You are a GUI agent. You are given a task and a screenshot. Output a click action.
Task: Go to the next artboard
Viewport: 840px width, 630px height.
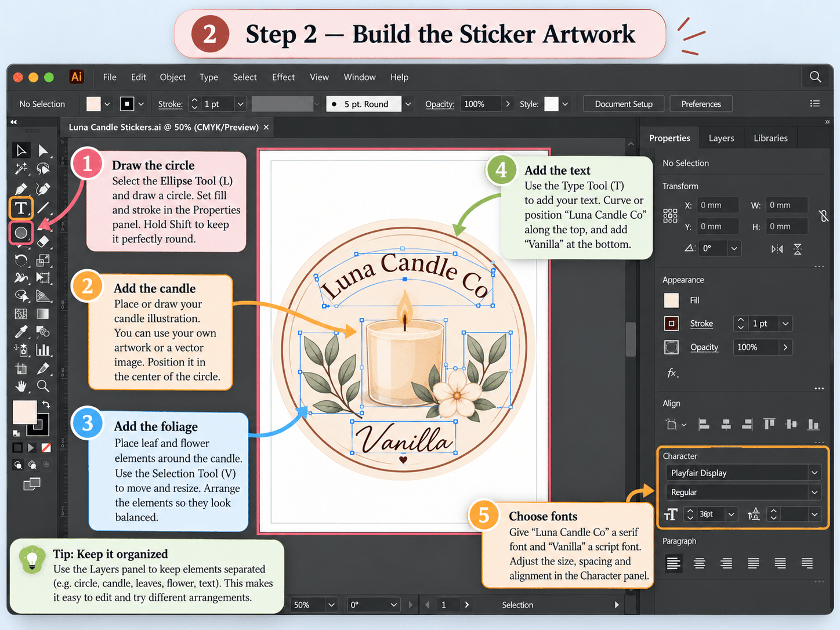[x=467, y=605]
